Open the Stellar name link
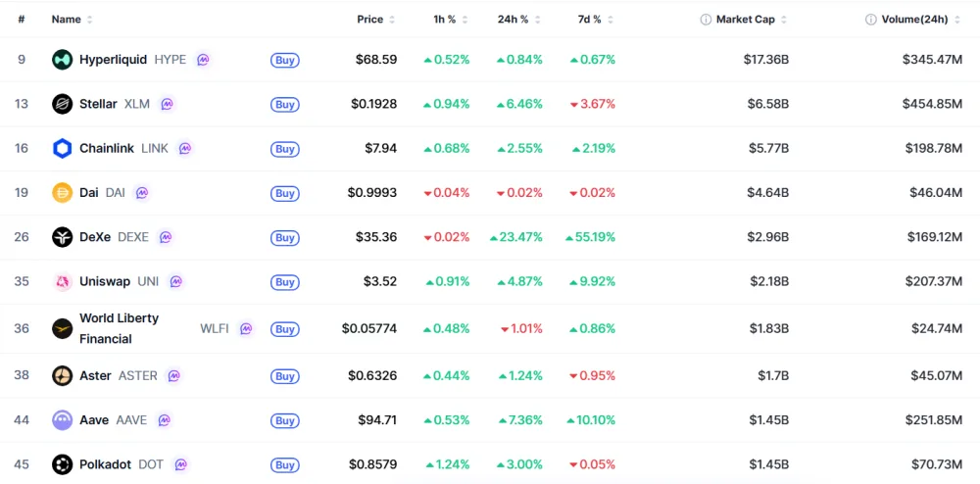The width and height of the screenshot is (980, 484). [98, 104]
